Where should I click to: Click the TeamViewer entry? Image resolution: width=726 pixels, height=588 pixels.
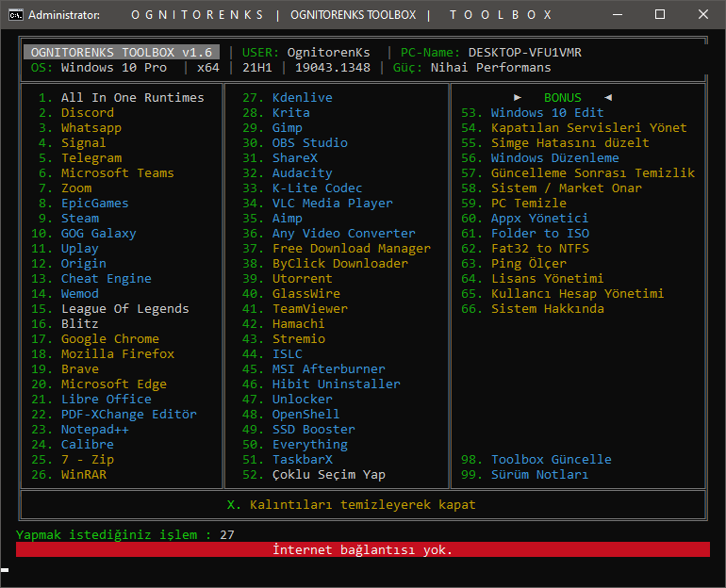[310, 309]
